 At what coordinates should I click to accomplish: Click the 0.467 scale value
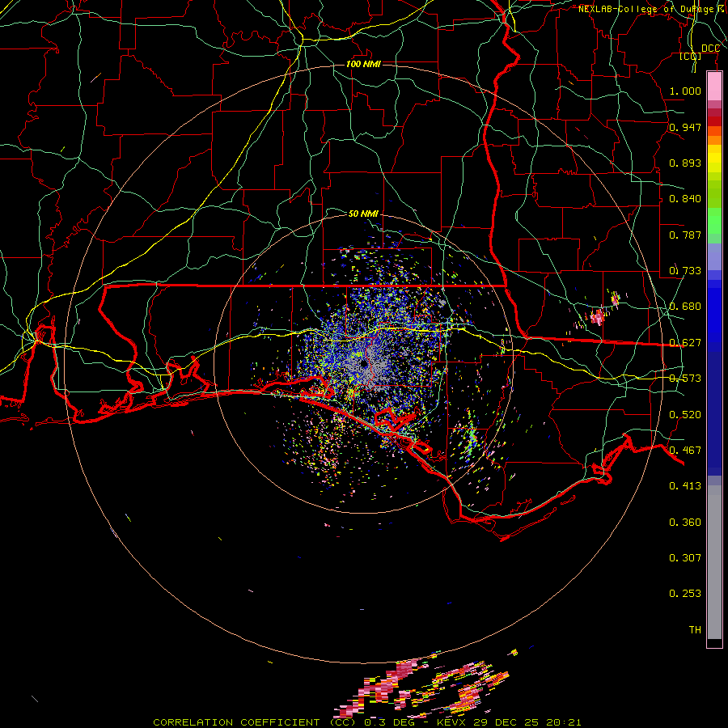point(685,451)
